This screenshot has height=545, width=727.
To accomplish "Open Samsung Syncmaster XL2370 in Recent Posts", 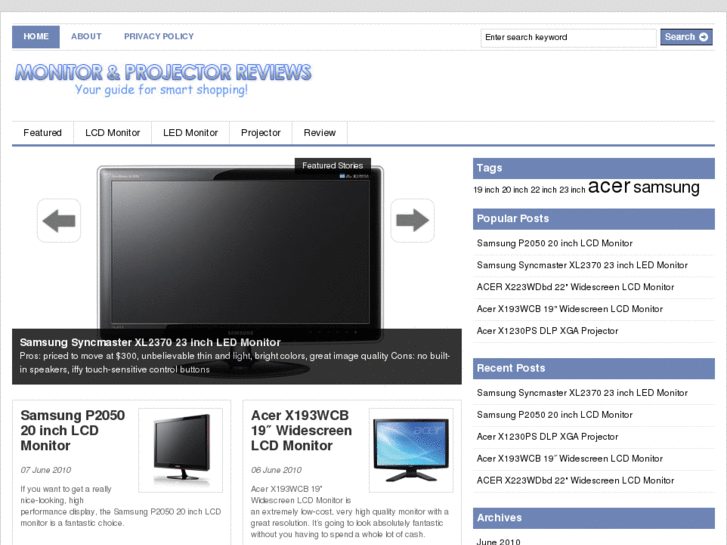I will (582, 393).
